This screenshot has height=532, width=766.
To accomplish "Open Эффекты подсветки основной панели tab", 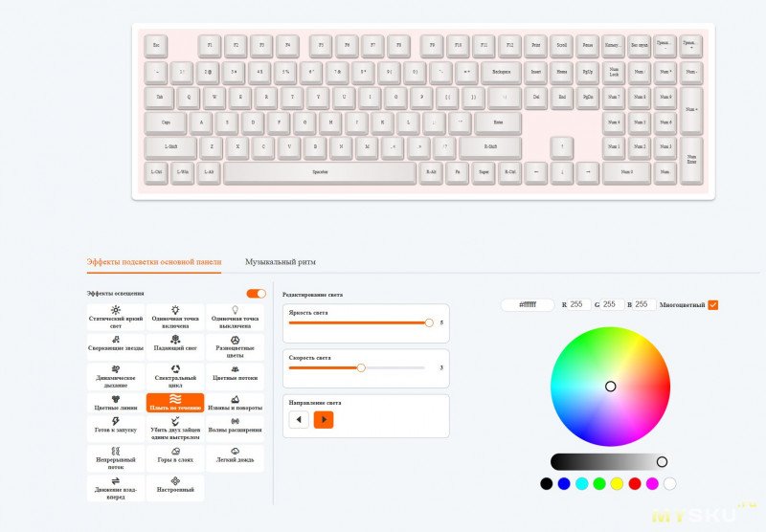I will pos(154,261).
